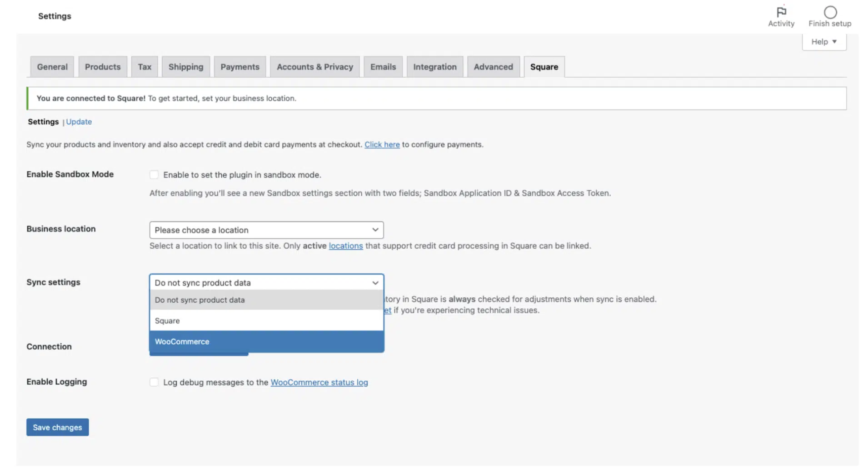Screen dimensions: 868x474
Task: Open the Business location dropdown
Action: 266,230
